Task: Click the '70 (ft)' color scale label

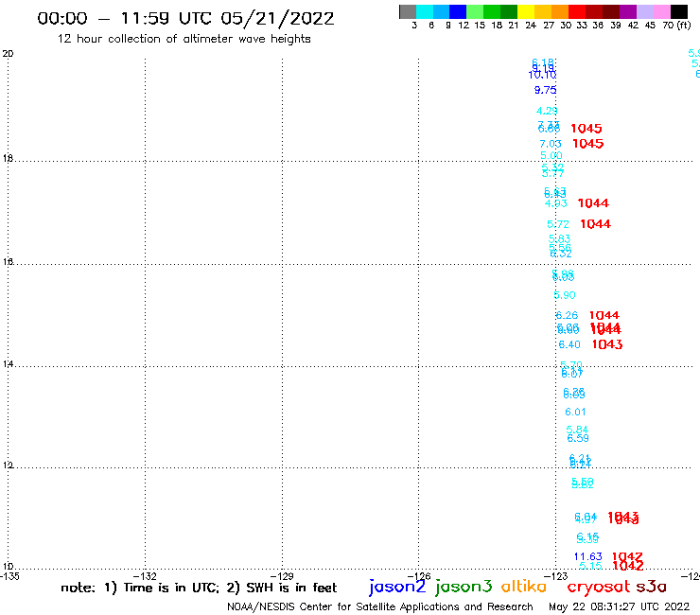Action: 676,26
